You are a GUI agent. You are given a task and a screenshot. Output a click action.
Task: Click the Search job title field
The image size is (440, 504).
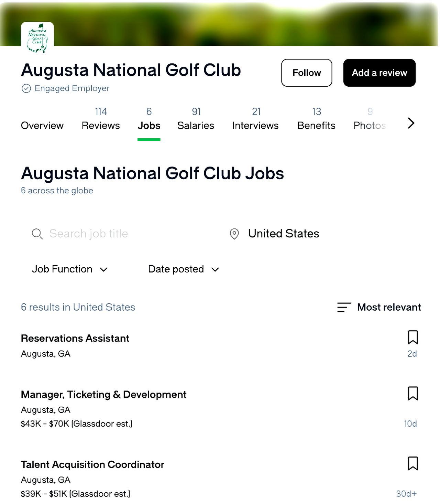[89, 234]
